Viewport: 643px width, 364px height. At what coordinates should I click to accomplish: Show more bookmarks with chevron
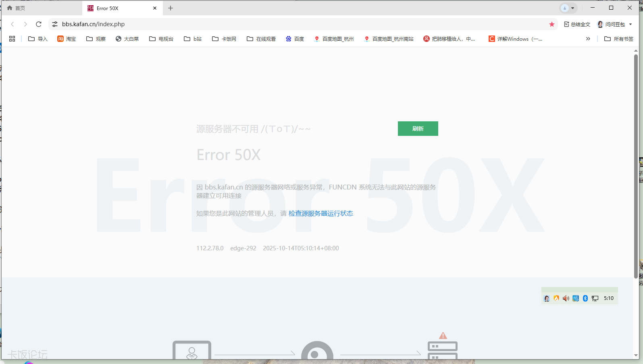(x=588, y=39)
